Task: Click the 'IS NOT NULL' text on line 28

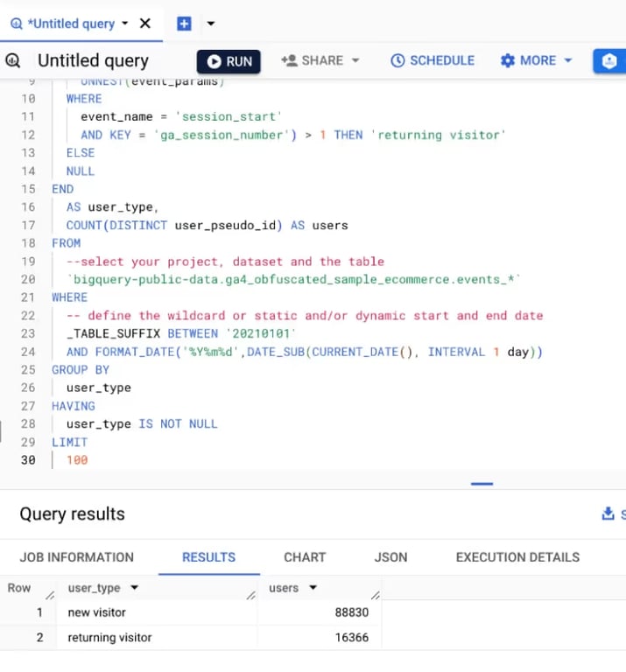Action: [178, 423]
